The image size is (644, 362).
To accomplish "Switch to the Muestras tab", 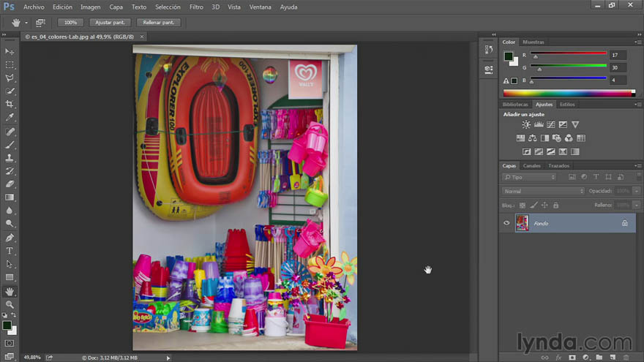I will click(x=533, y=42).
